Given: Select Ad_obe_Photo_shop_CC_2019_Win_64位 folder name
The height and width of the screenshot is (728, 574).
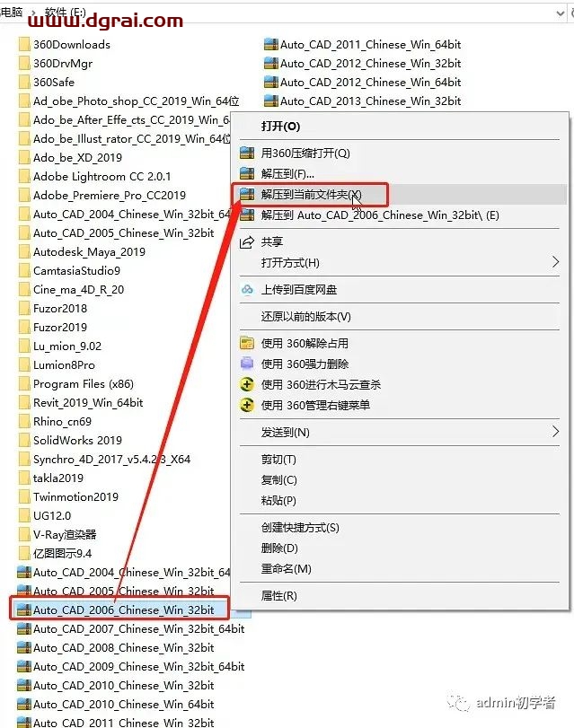Looking at the screenshot, I should click(x=137, y=101).
